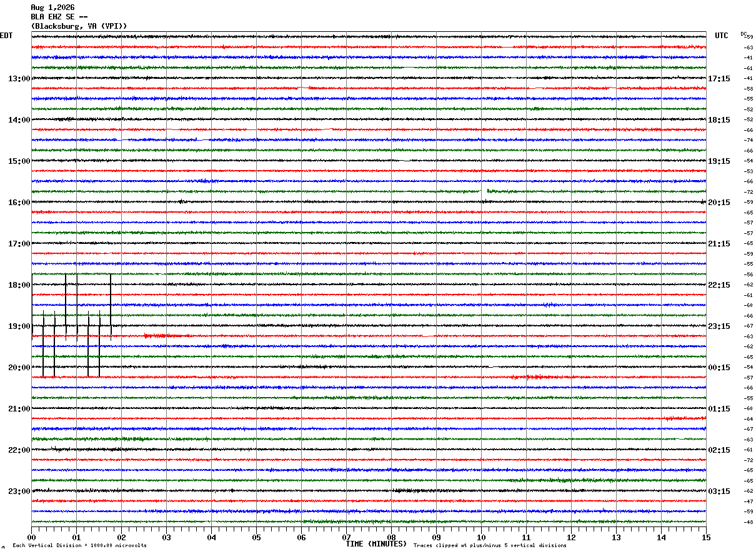Screen dimensions: 756x554
Task: Click the 18:00 EDT time label
Action: 19,285
